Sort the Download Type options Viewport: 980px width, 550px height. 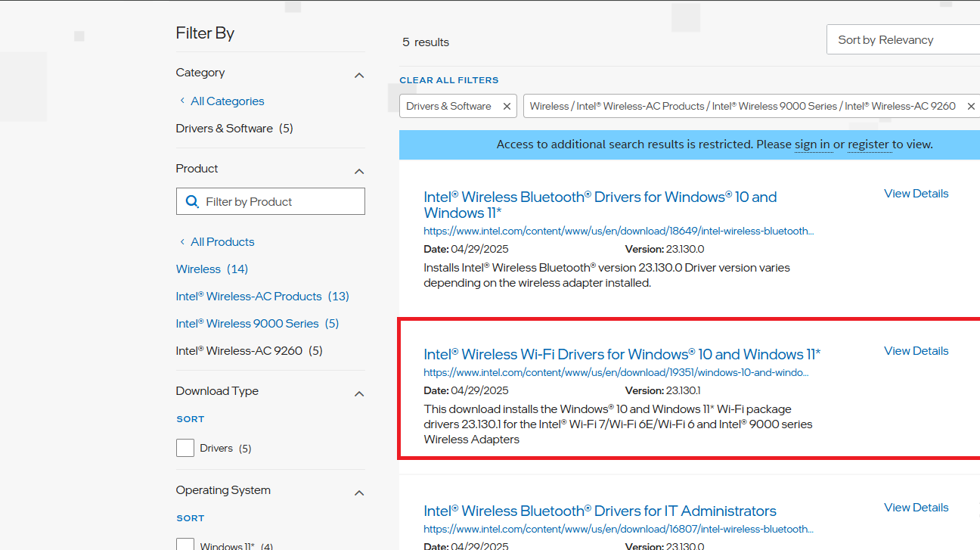click(x=190, y=419)
